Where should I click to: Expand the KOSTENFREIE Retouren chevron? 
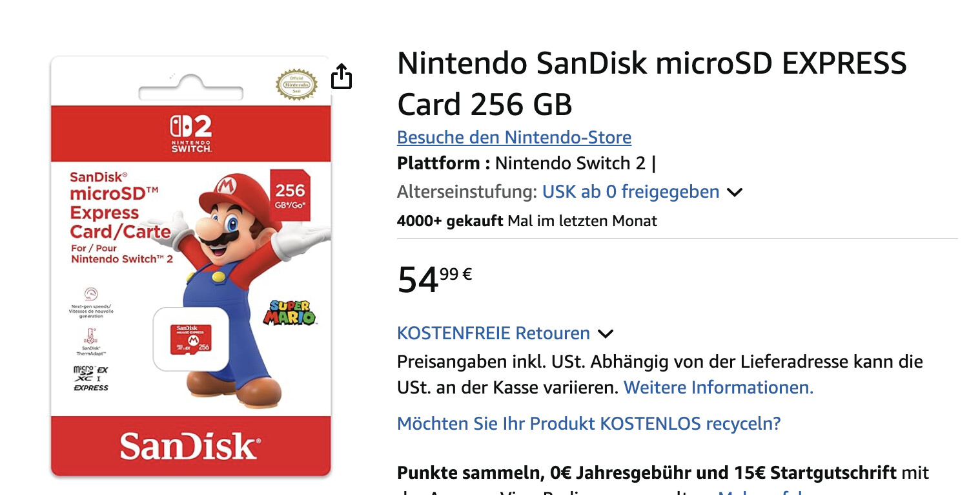pos(605,334)
